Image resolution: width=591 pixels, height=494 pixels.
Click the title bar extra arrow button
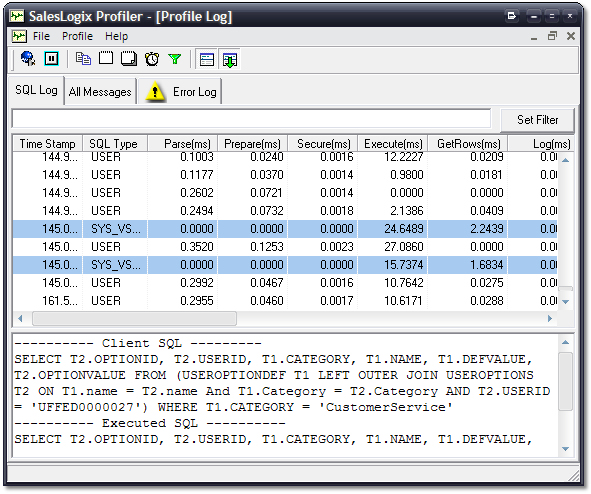click(x=511, y=16)
